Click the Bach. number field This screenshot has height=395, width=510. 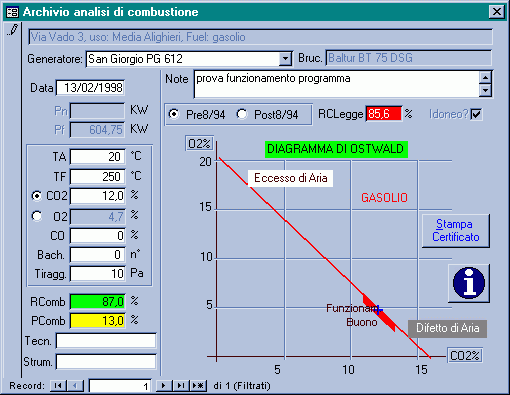click(x=98, y=255)
